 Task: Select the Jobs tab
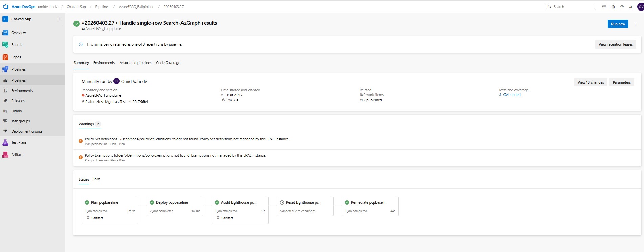tap(97, 179)
